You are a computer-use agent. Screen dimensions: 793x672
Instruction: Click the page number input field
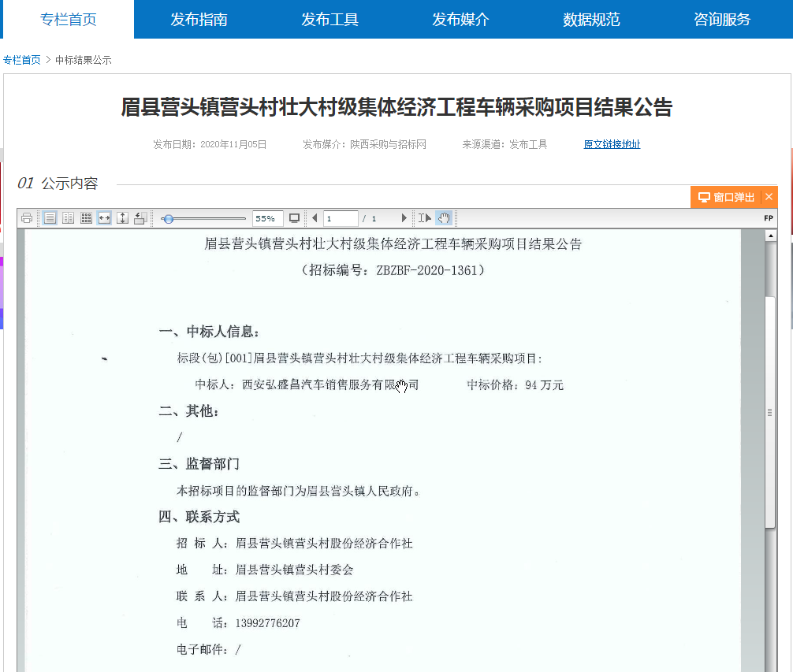click(341, 218)
